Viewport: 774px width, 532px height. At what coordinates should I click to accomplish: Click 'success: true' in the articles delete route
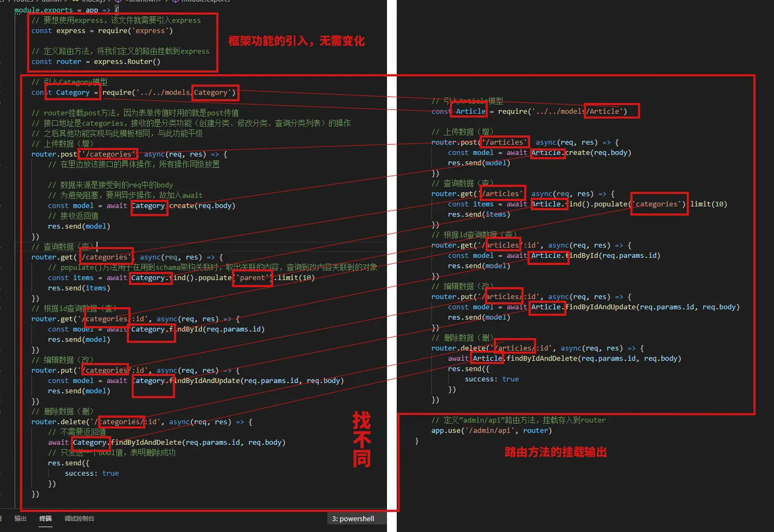point(492,379)
